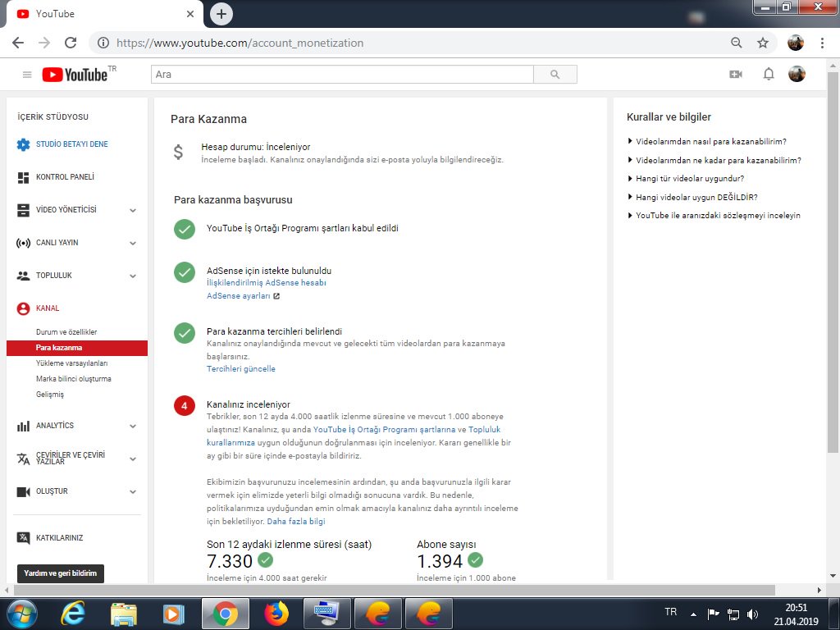This screenshot has height=630, width=840.
Task: Reload the page
Action: (x=71, y=43)
